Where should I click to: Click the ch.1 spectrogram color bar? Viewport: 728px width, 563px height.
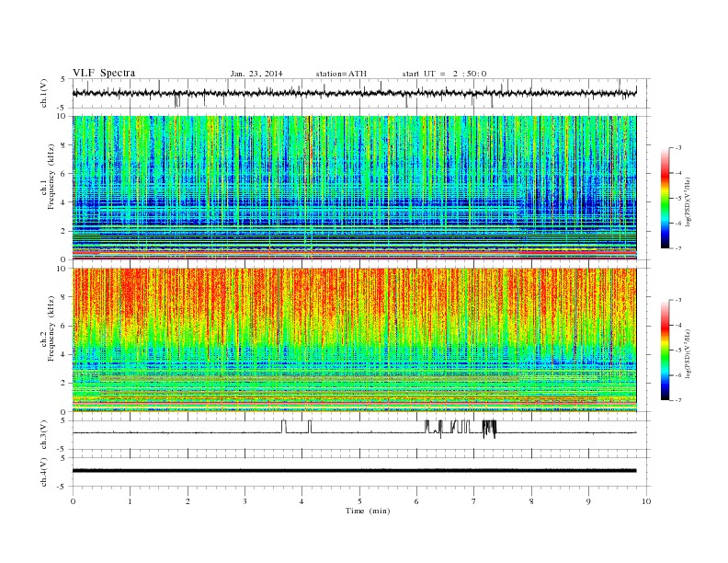pyautogui.click(x=665, y=199)
